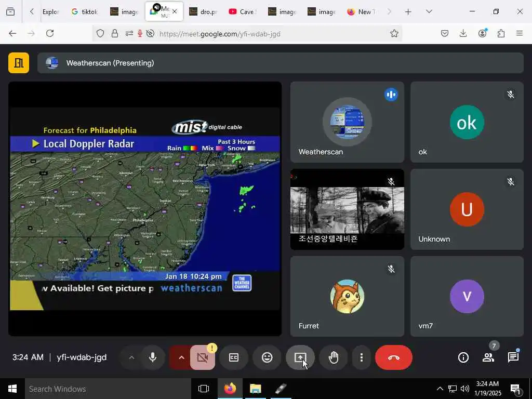Show the participants people panel

click(x=488, y=357)
